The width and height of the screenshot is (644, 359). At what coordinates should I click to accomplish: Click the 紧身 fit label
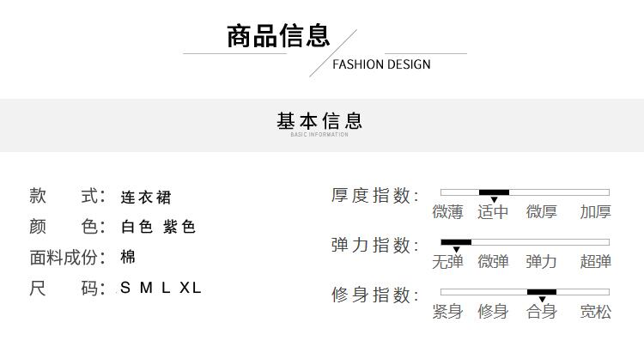(447, 312)
